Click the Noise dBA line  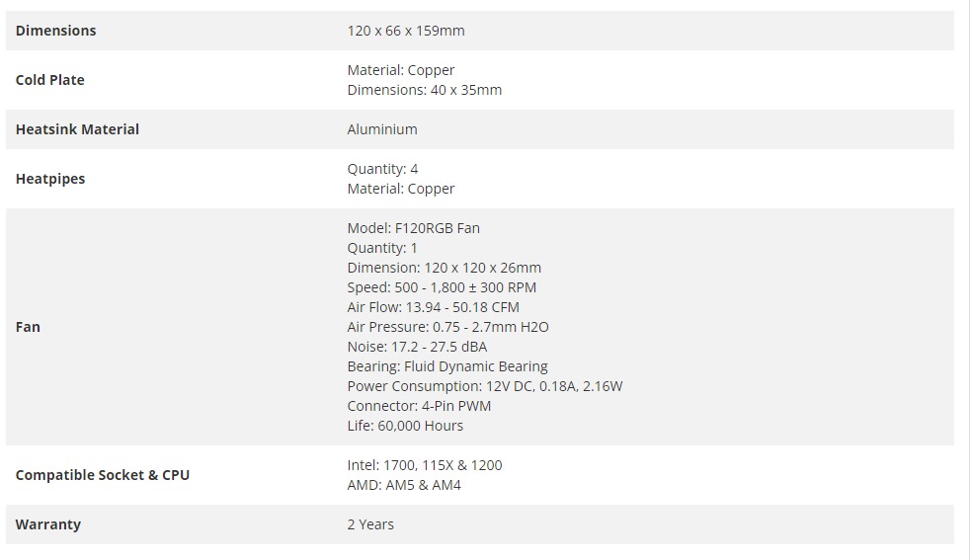(x=416, y=347)
